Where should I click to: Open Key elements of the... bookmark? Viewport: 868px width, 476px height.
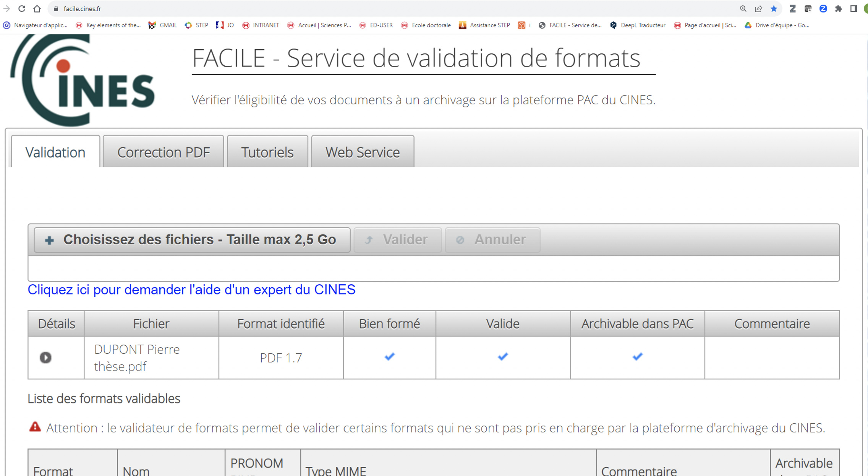(108, 25)
